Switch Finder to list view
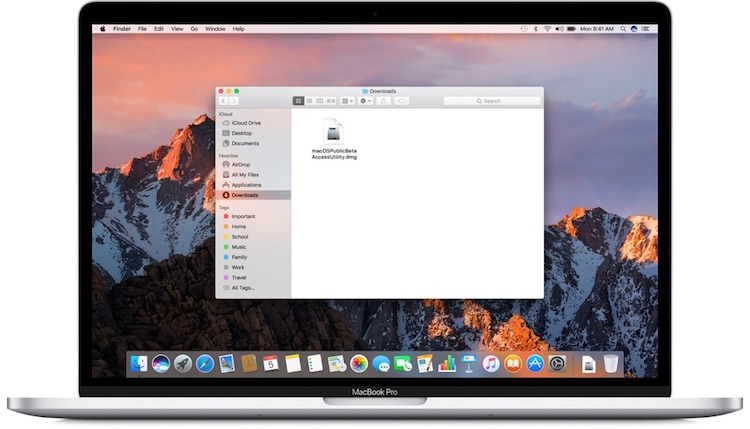750x429 pixels. pos(308,101)
